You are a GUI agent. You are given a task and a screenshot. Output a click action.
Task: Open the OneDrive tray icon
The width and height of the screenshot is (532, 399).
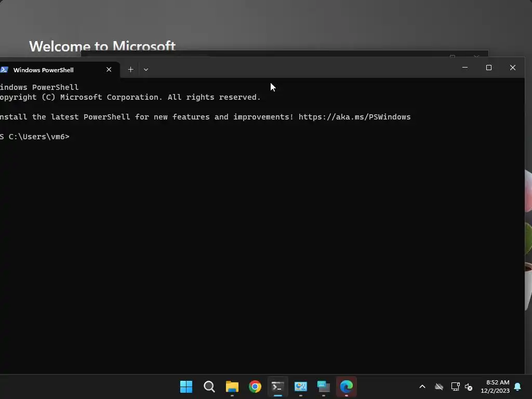(x=439, y=387)
